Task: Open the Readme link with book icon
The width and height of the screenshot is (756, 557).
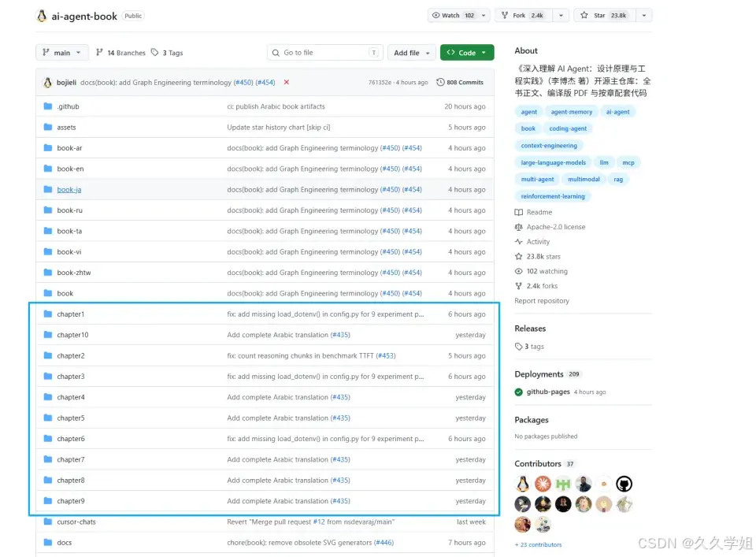Action: coord(534,212)
